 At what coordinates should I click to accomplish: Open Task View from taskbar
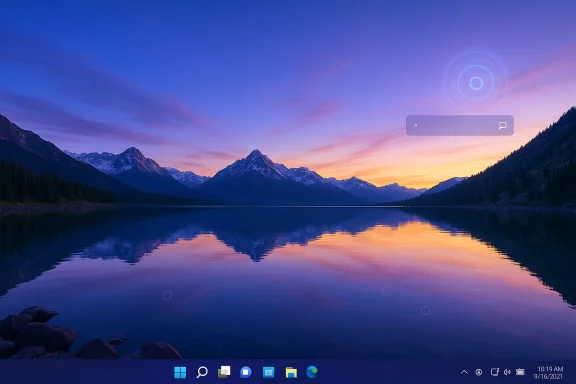[224, 372]
